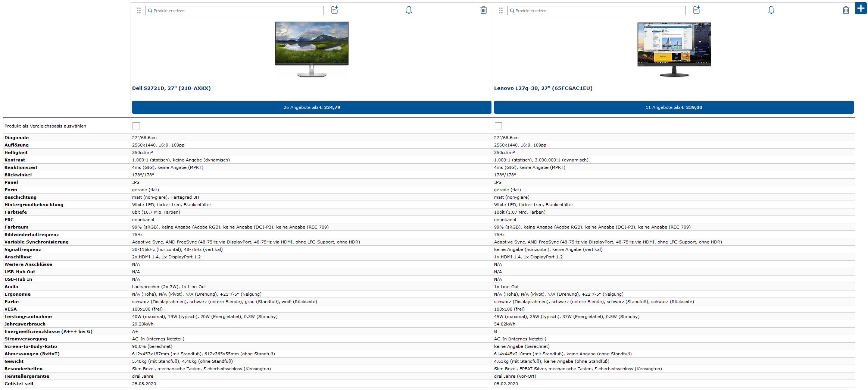
Task: Click the 'Farbtiefe' row label
Action: 16,212
